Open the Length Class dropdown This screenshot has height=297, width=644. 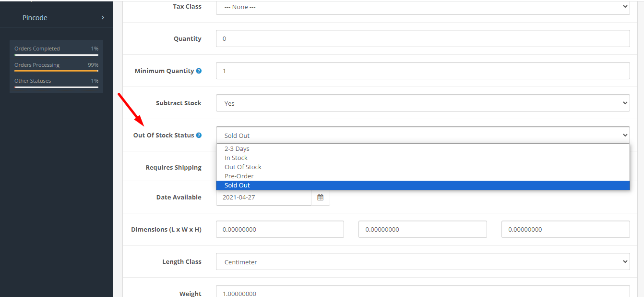(x=423, y=261)
